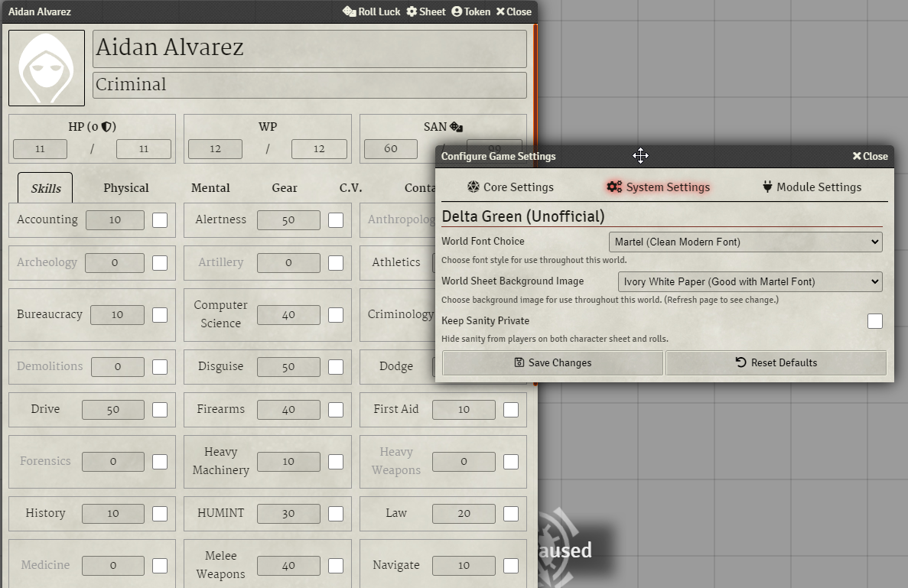The height and width of the screenshot is (588, 908).
Task: Click the Law skill value field
Action: tap(464, 513)
